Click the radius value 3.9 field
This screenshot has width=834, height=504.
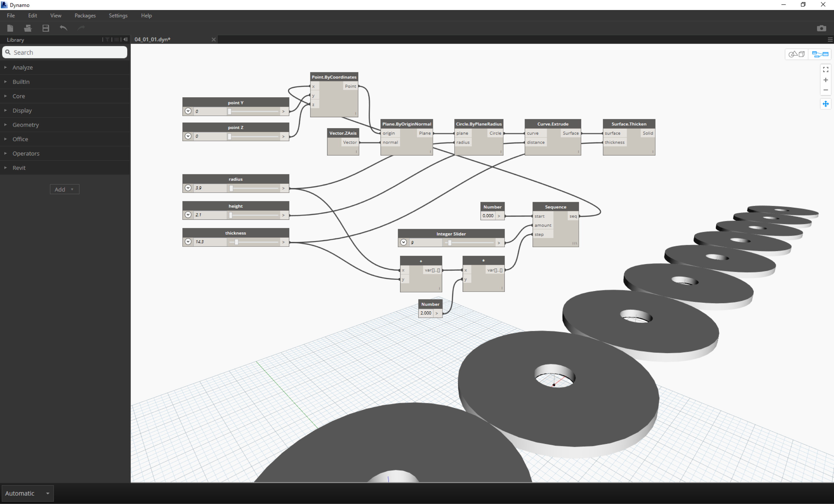pos(210,188)
